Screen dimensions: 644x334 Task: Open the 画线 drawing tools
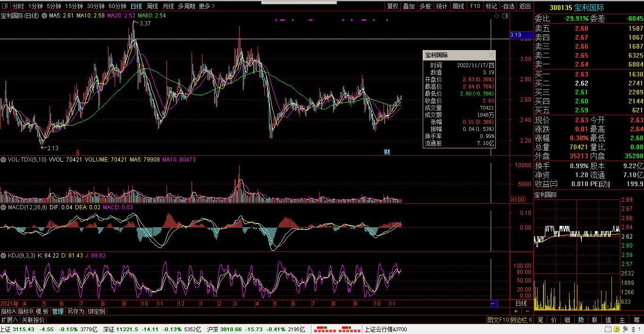[x=458, y=6]
